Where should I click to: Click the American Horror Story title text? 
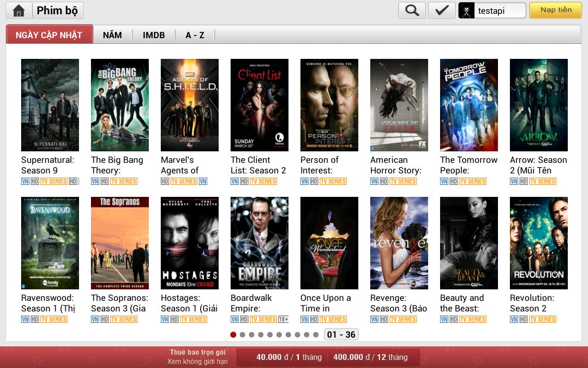pyautogui.click(x=396, y=165)
